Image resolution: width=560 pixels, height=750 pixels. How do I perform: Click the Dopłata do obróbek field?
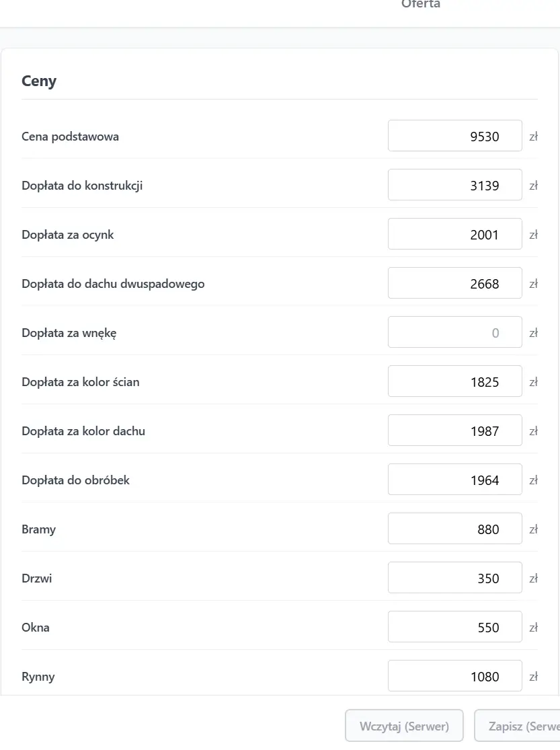click(455, 480)
